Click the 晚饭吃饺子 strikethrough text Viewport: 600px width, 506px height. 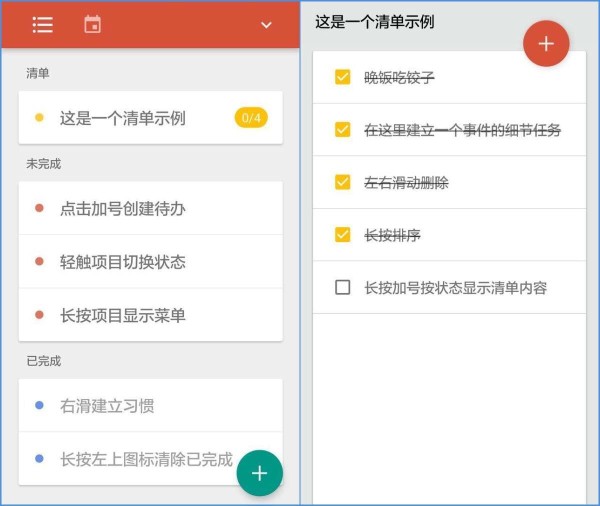tap(399, 78)
